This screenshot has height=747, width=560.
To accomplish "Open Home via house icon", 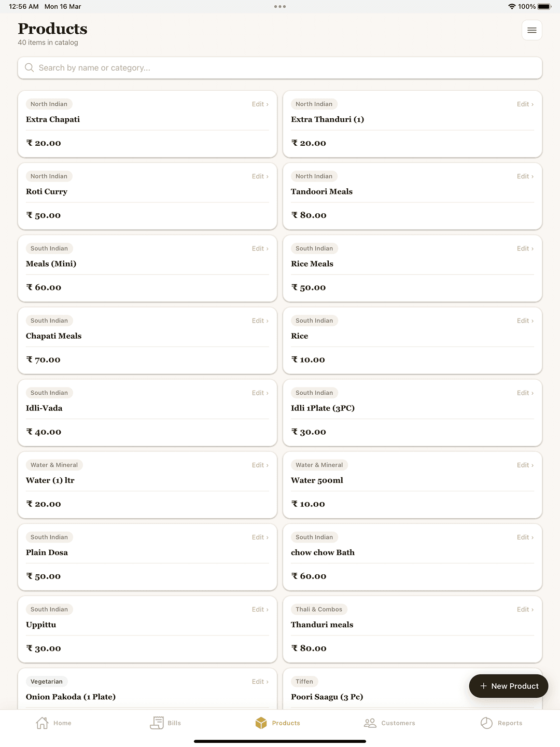I will (x=42, y=723).
